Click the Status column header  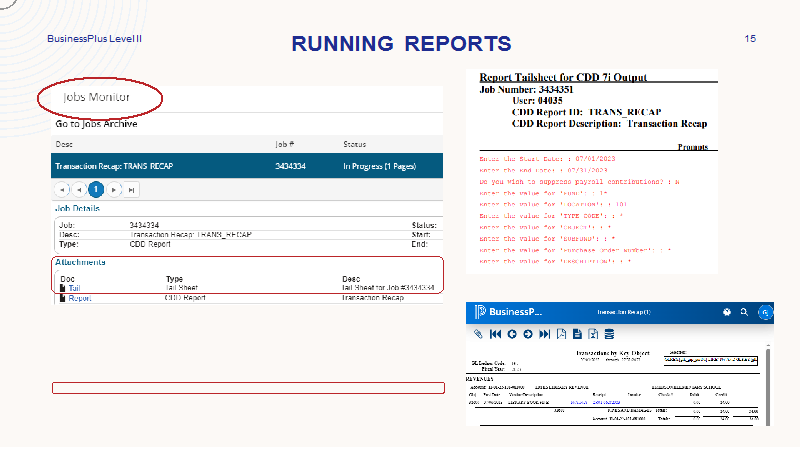point(355,144)
